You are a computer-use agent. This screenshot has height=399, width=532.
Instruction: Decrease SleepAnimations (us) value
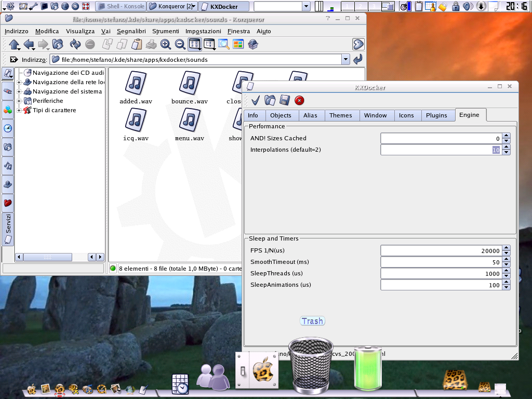[506, 287]
